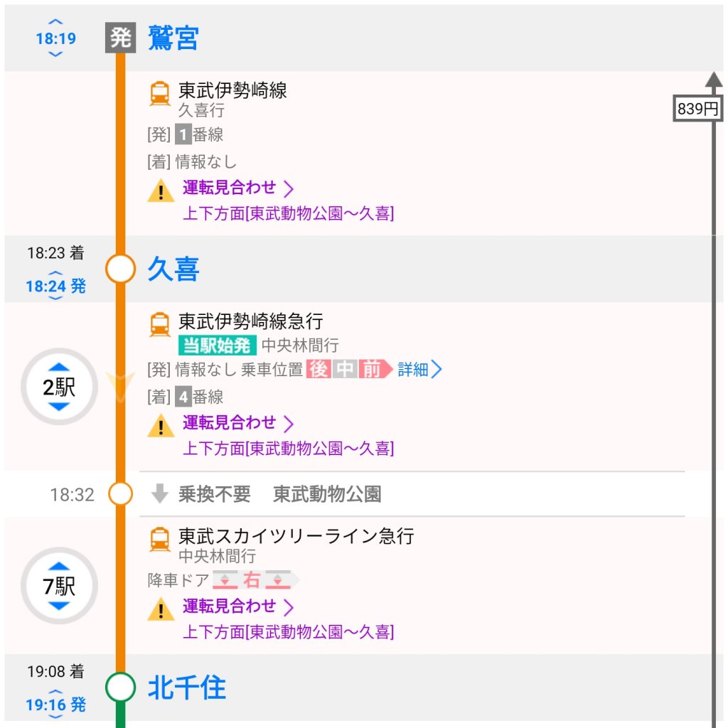Tap the 7駅 stops circle button

pos(59,586)
